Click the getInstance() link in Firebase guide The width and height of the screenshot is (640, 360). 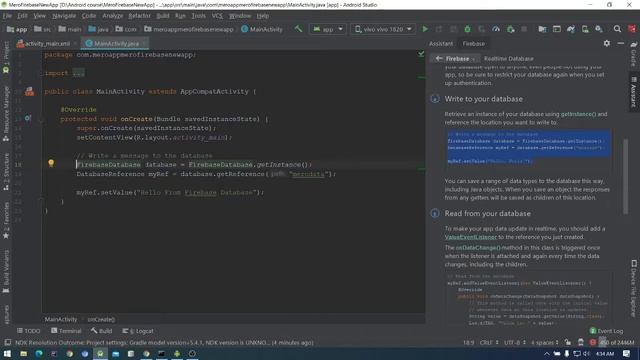click(578, 114)
